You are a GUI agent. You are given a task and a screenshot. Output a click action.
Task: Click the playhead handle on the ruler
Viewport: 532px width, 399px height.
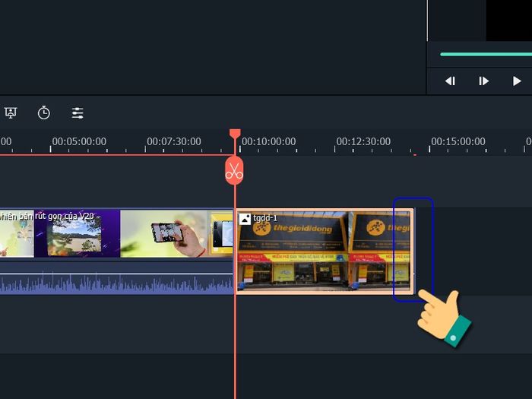(235, 134)
